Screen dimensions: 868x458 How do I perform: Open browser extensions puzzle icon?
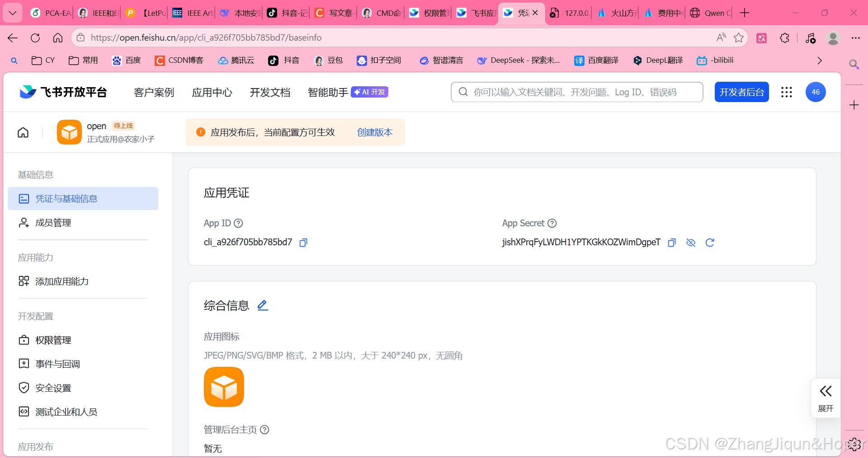[784, 37]
